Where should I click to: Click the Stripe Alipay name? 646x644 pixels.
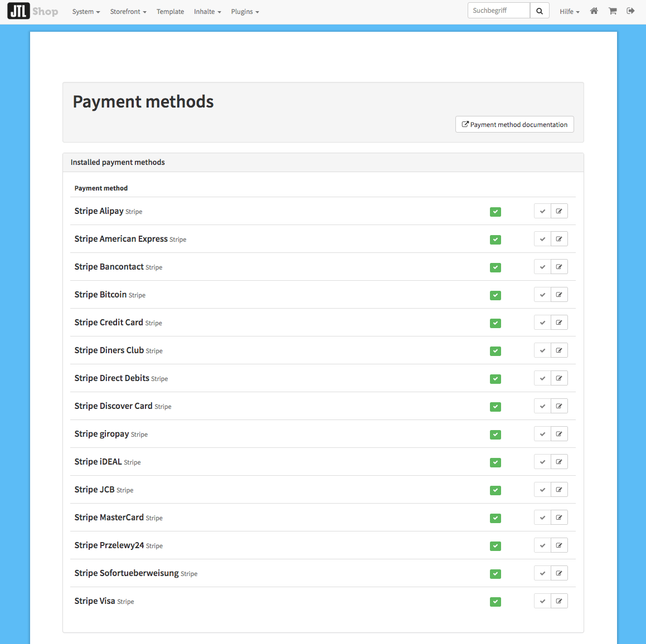pyautogui.click(x=99, y=211)
